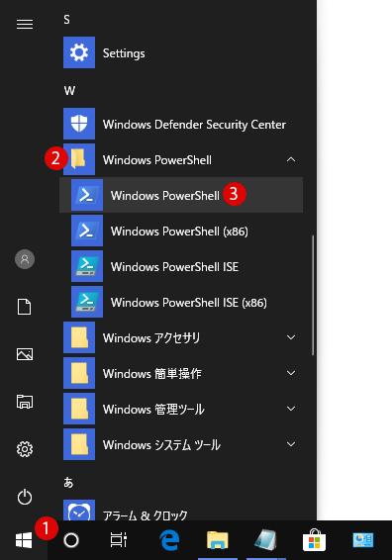The image size is (392, 560).
Task: Expand the Windows システム ツール chevron
Action: [291, 444]
